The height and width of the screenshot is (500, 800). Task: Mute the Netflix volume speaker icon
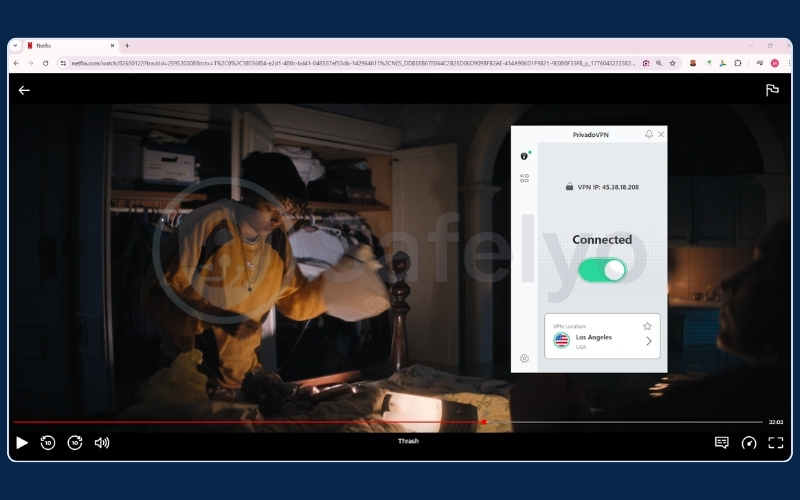[102, 442]
